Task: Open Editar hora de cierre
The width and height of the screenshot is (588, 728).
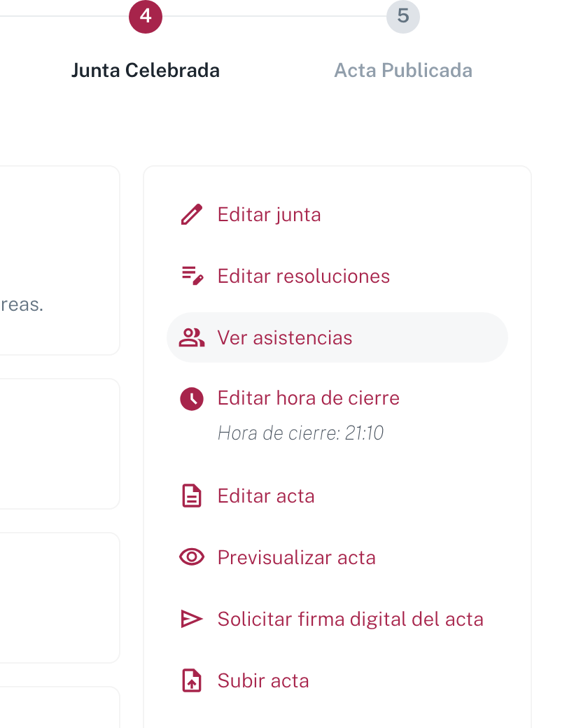Action: [309, 398]
